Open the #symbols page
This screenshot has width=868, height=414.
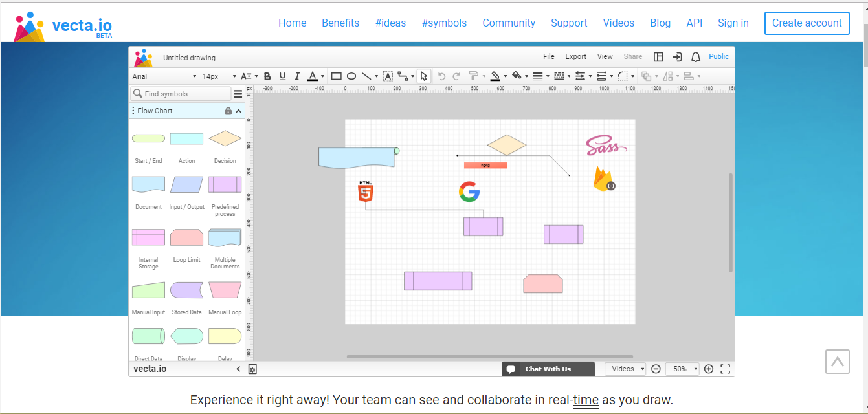444,23
